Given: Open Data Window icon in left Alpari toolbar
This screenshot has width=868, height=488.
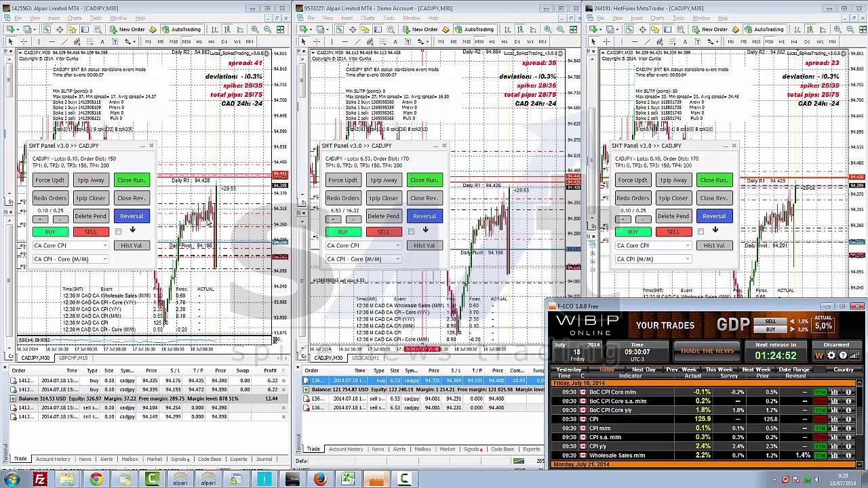Looking at the screenshot, I should [60, 29].
